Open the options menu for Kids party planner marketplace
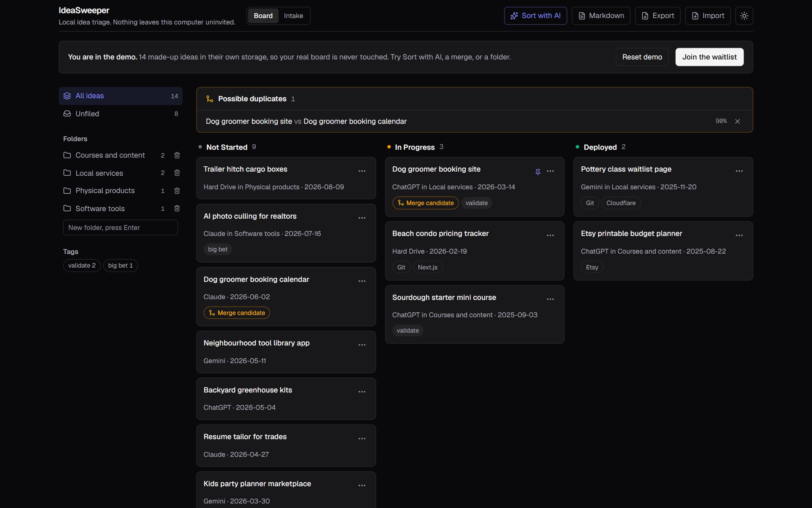This screenshot has width=812, height=508. tap(362, 485)
